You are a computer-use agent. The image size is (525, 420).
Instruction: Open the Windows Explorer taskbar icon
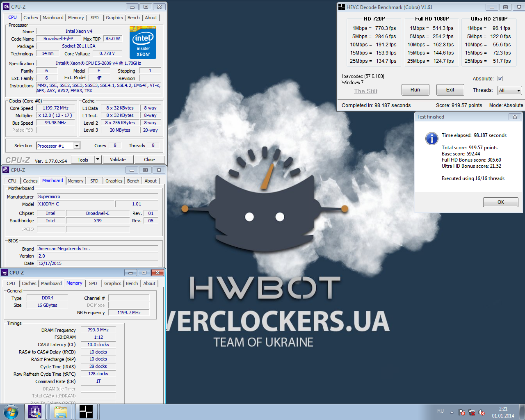(61, 412)
